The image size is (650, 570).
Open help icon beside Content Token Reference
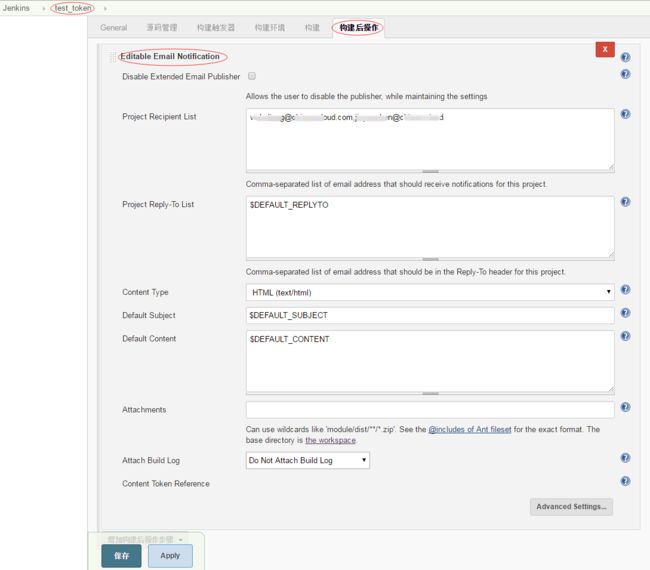625,481
